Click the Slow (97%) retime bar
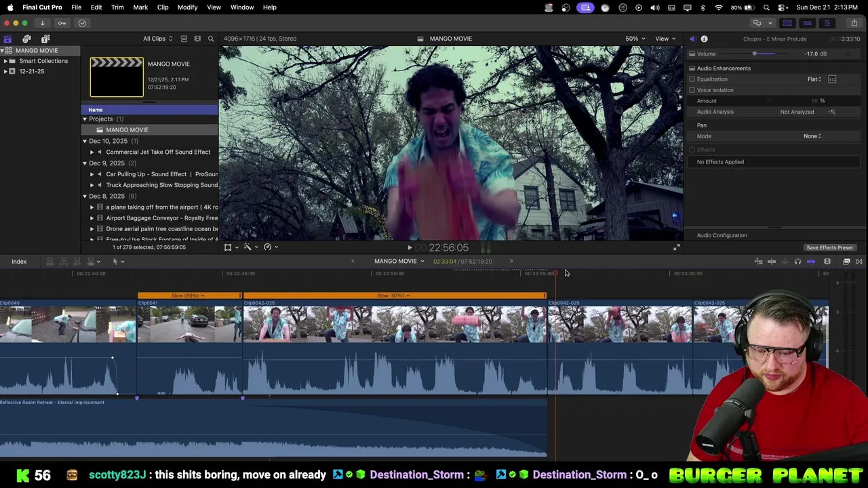868x488 pixels. pyautogui.click(x=395, y=296)
